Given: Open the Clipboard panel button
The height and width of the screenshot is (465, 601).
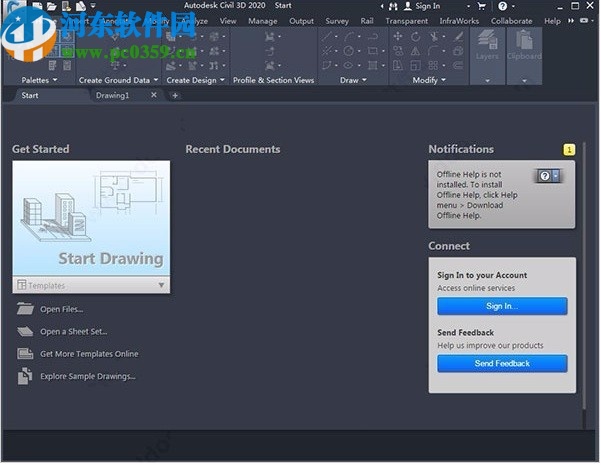Looking at the screenshot, I should click(524, 45).
